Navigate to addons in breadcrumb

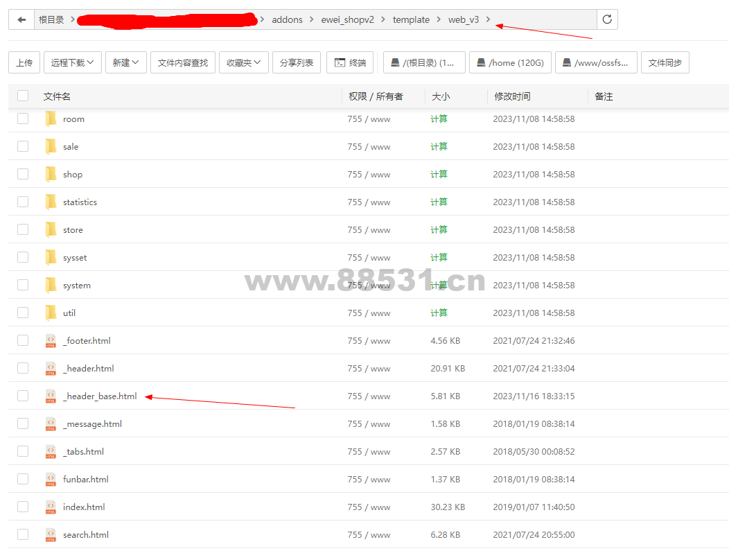pos(287,19)
